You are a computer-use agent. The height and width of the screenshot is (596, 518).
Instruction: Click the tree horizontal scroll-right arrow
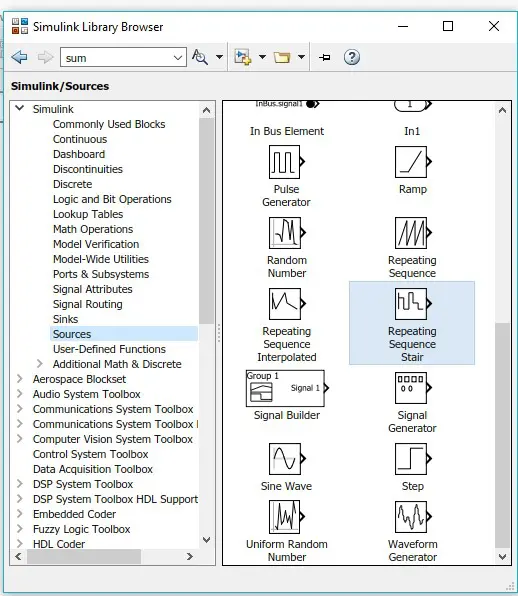[x=190, y=556]
